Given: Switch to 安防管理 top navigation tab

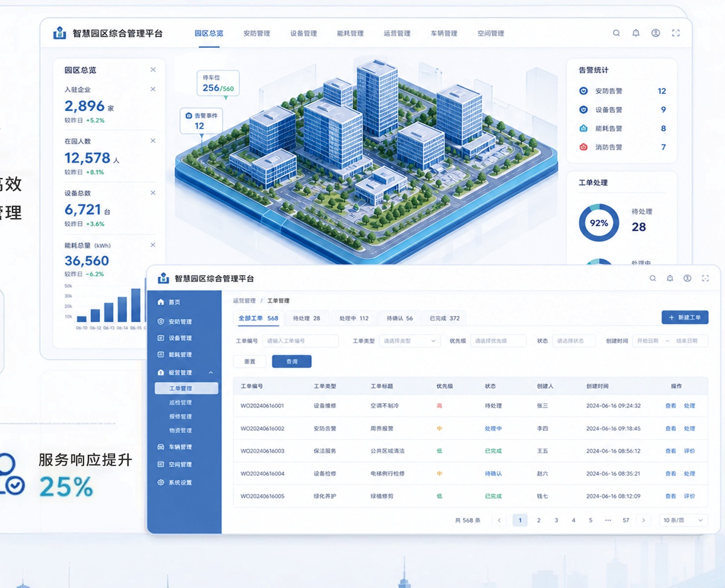Looking at the screenshot, I should [257, 33].
